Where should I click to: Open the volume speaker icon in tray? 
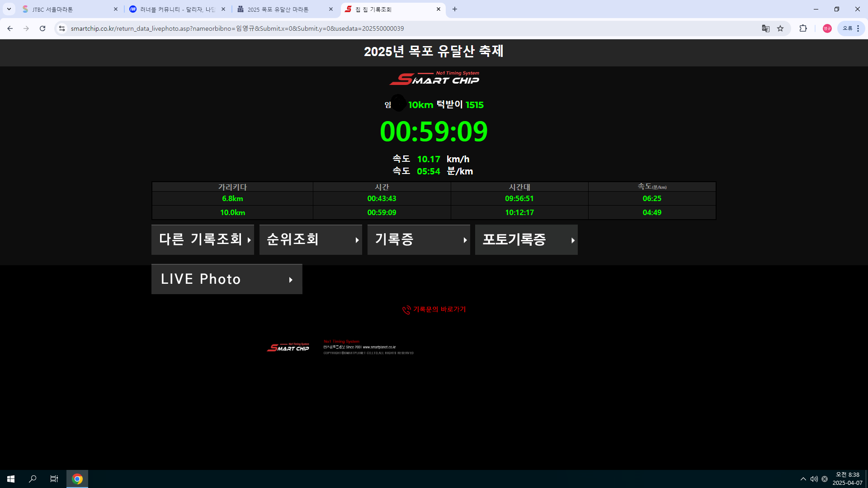tap(814, 479)
